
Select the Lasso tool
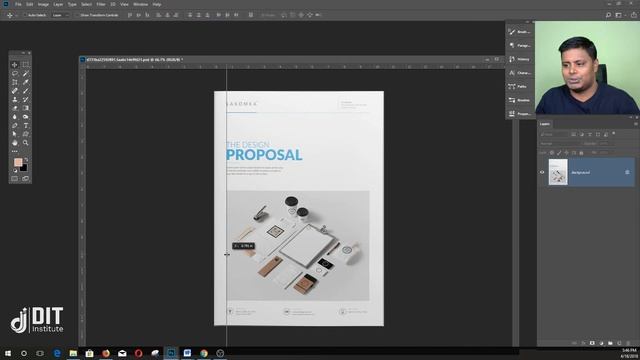coord(15,73)
